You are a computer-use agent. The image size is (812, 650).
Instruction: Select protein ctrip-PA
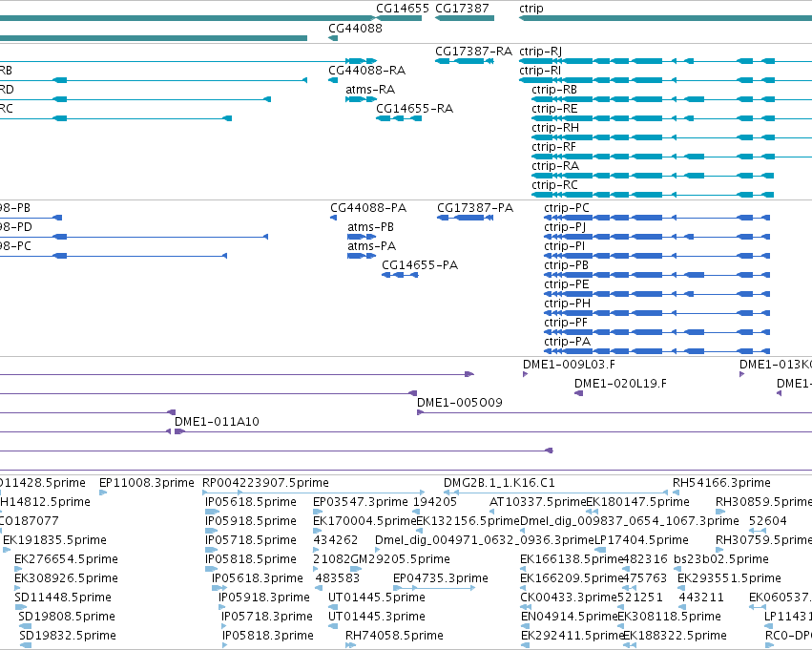(x=567, y=342)
